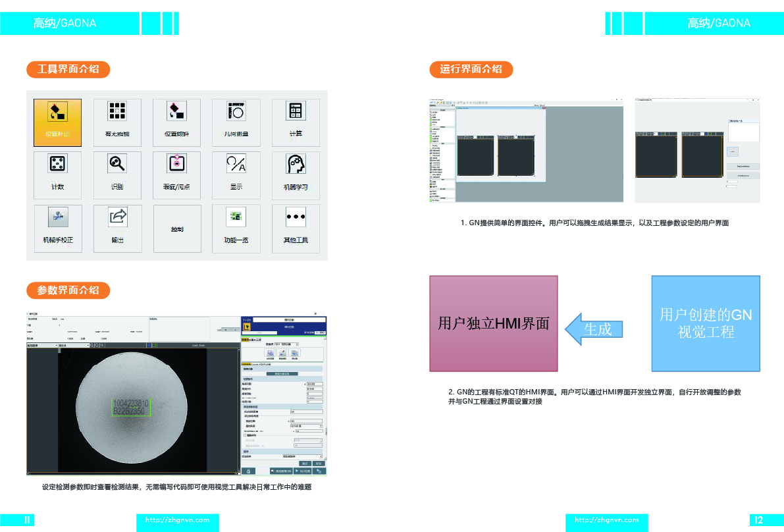784x532 pixels.
Task: Select the 机械手校正 tool
Action: [x=58, y=228]
